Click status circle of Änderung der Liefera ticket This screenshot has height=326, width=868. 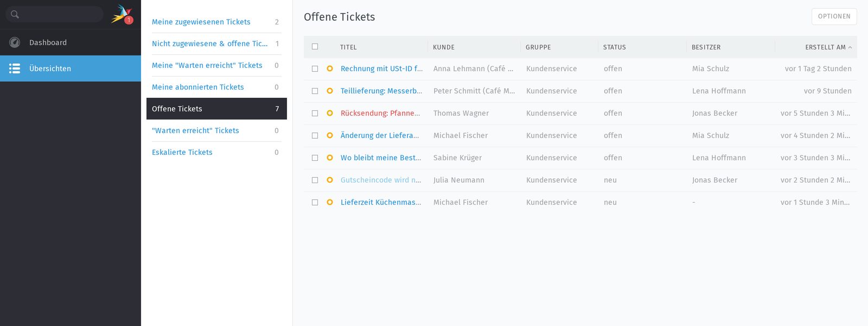coord(330,135)
